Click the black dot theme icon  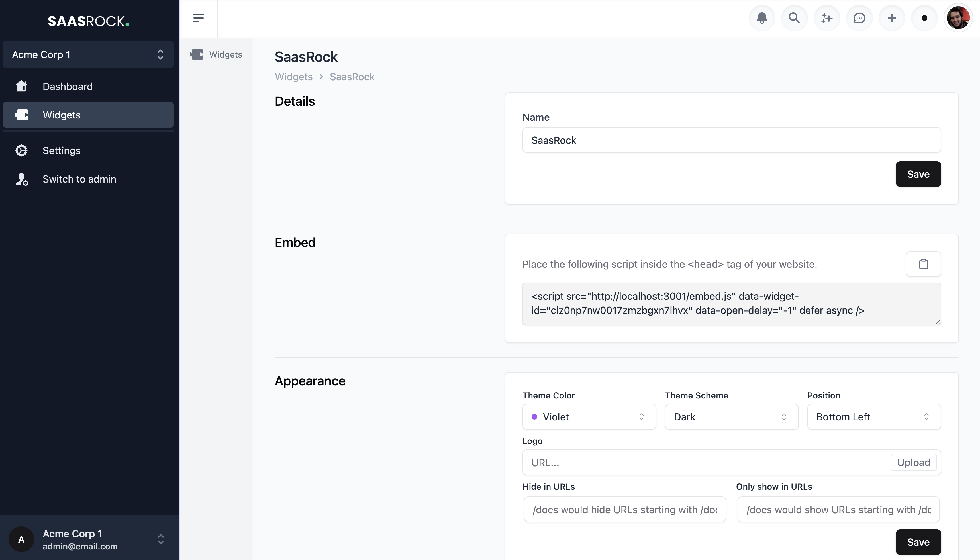pyautogui.click(x=924, y=18)
